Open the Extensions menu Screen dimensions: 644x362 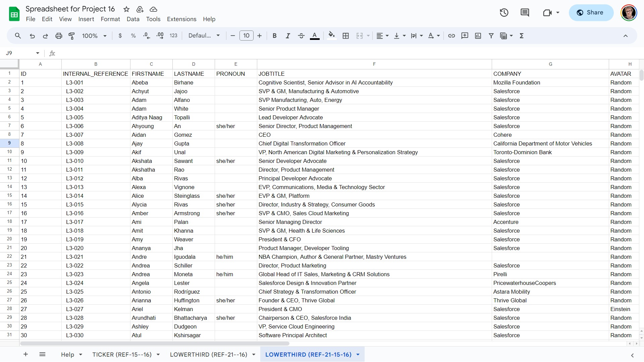click(181, 19)
